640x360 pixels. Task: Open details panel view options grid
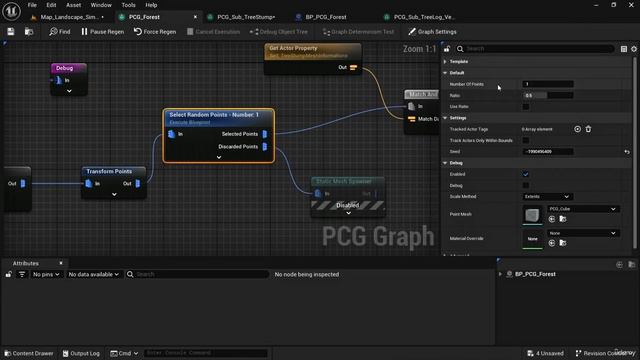[x=624, y=49]
